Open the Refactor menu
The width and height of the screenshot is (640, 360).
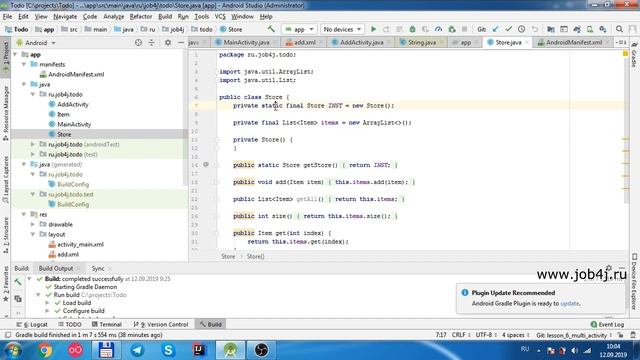(x=141, y=16)
